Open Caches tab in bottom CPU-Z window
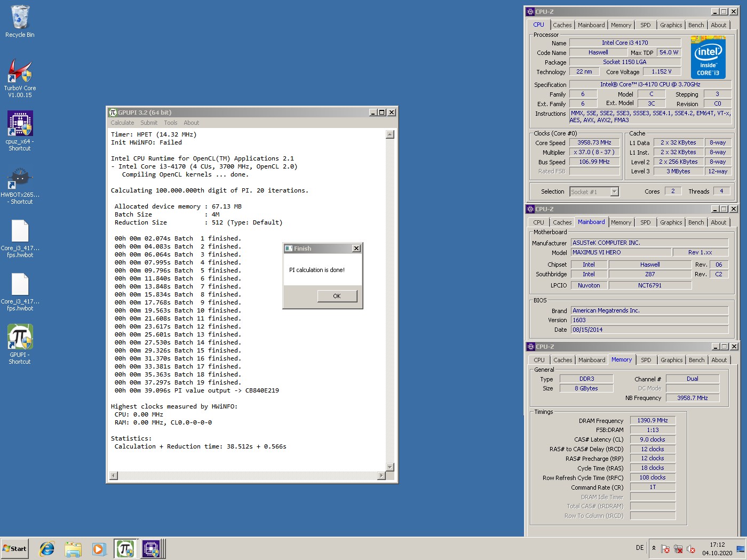This screenshot has width=747, height=560. [562, 360]
